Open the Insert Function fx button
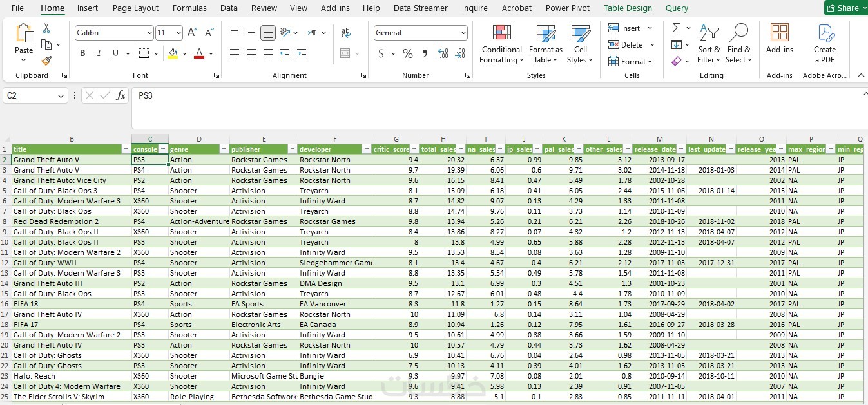 [121, 95]
